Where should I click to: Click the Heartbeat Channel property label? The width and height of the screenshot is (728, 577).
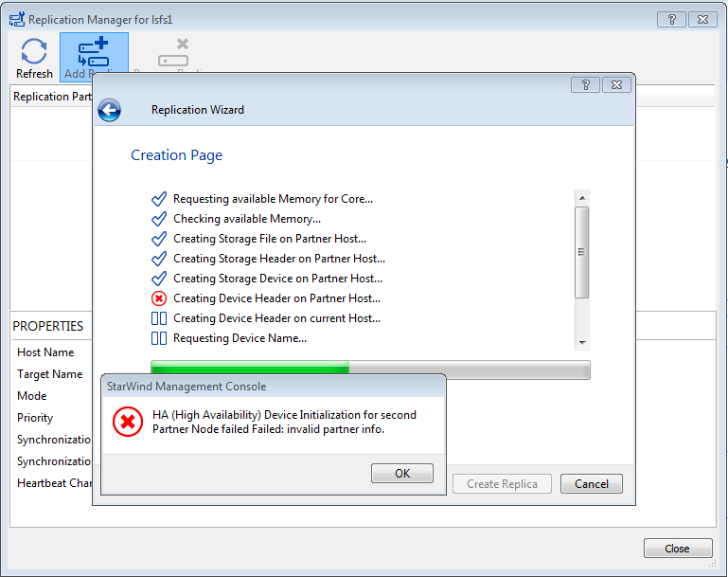click(54, 483)
